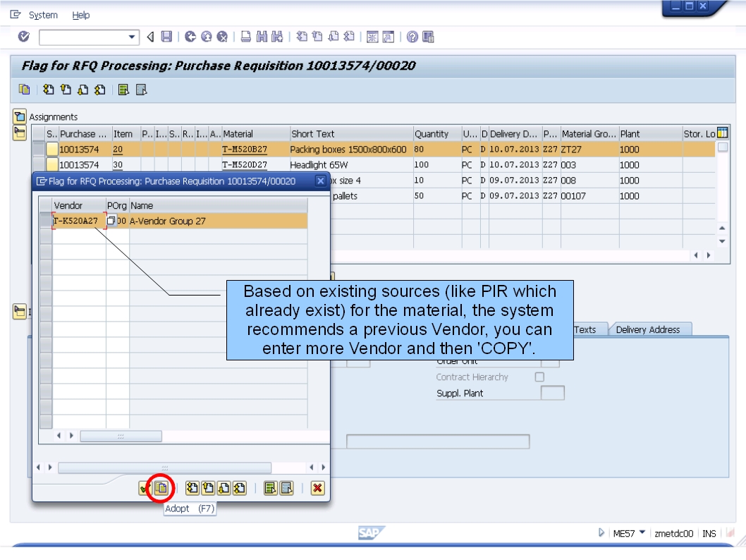Click the green checkmark to confirm the vendor dialog
The width and height of the screenshot is (746, 560).
pos(145,487)
